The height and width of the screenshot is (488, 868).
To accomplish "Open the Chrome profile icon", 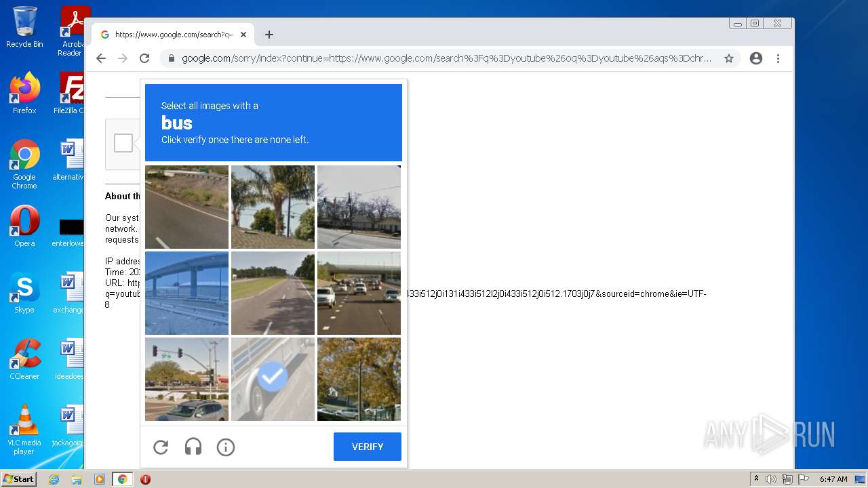I will tap(756, 58).
